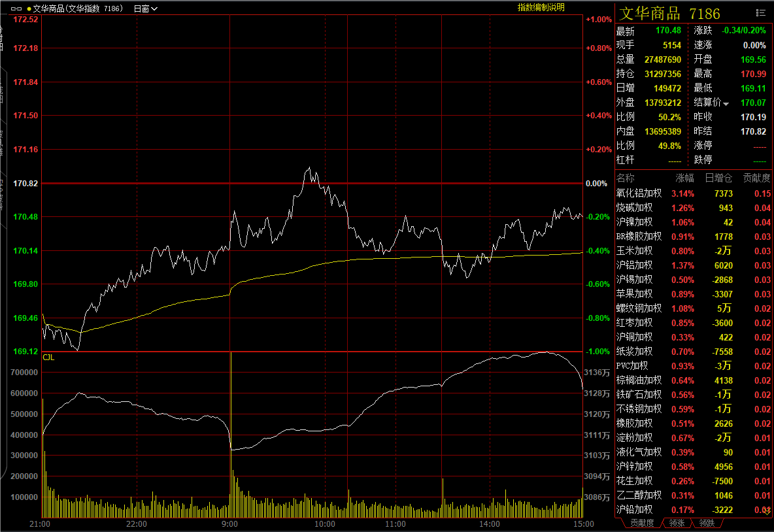The image size is (774, 532).
Task: Click the 涨跌 value -0.34/0.20%
Action: [744, 31]
